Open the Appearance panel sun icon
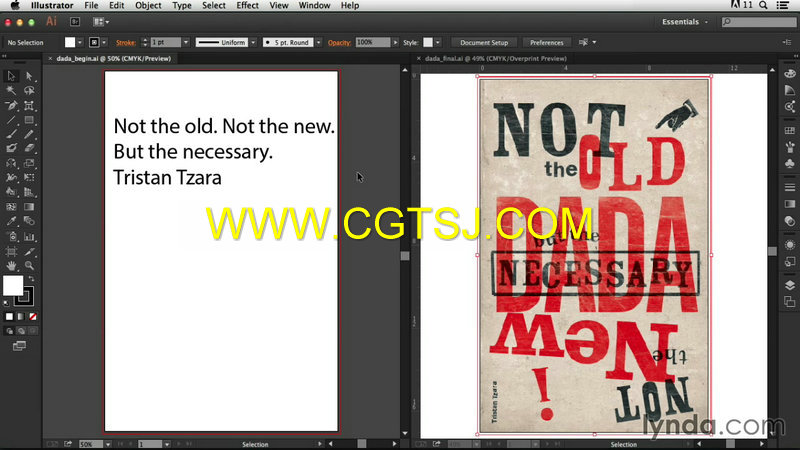This screenshot has height=450, width=800. pyautogui.click(x=790, y=244)
